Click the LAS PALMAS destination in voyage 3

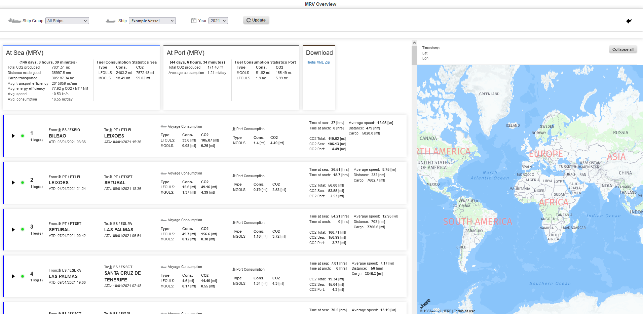tap(119, 230)
